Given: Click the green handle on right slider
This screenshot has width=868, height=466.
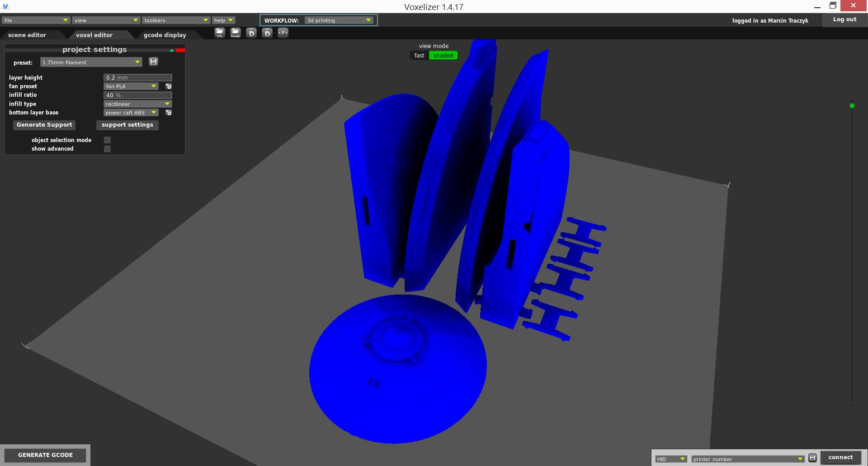Looking at the screenshot, I should [852, 106].
